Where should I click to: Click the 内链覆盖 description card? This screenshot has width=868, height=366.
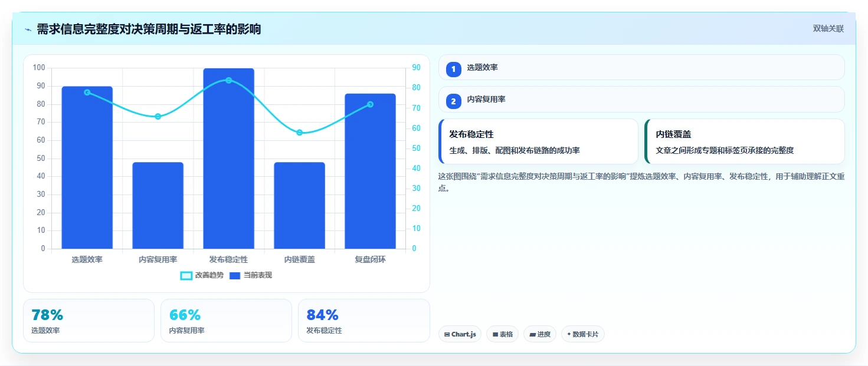745,141
